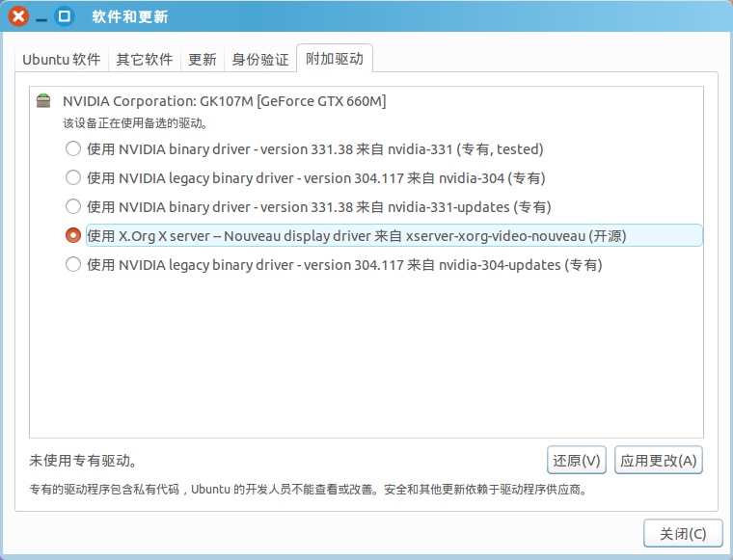Screen dimensions: 733x560
Task: Open the 其它软件 tab
Action: click(145, 60)
